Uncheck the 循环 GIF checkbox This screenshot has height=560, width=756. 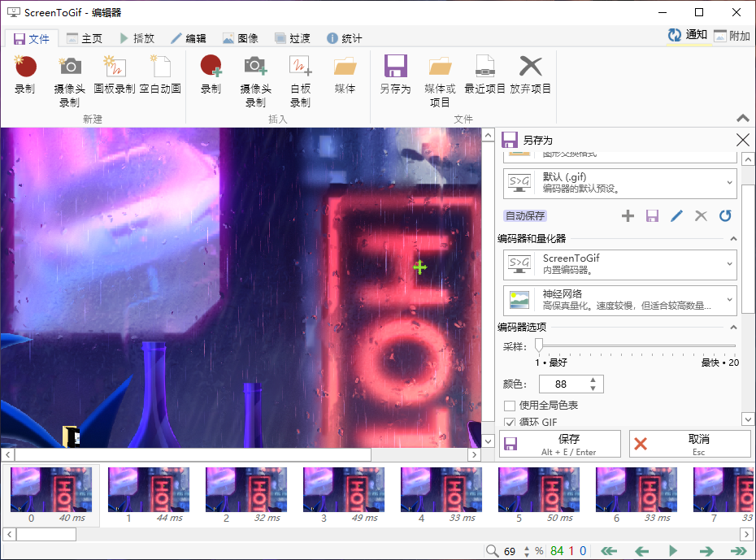[x=510, y=423]
